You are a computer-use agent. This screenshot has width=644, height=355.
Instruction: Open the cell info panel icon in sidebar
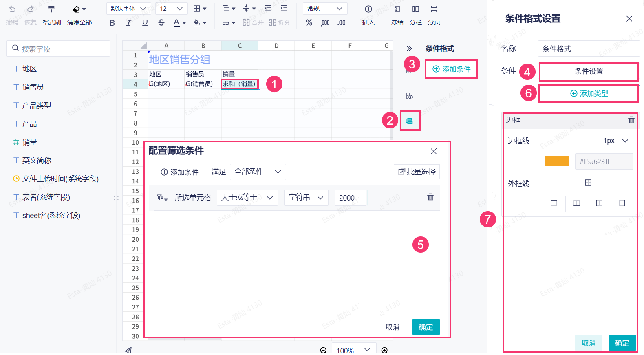tap(410, 96)
